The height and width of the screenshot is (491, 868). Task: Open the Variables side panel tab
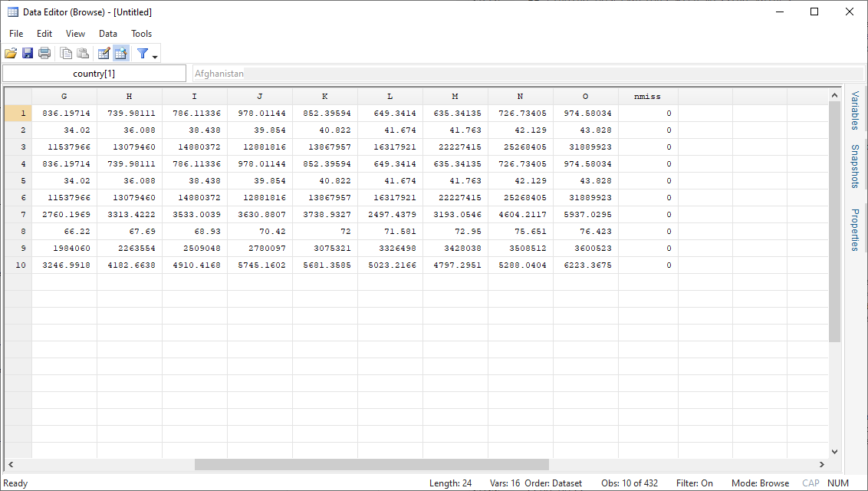(855, 110)
